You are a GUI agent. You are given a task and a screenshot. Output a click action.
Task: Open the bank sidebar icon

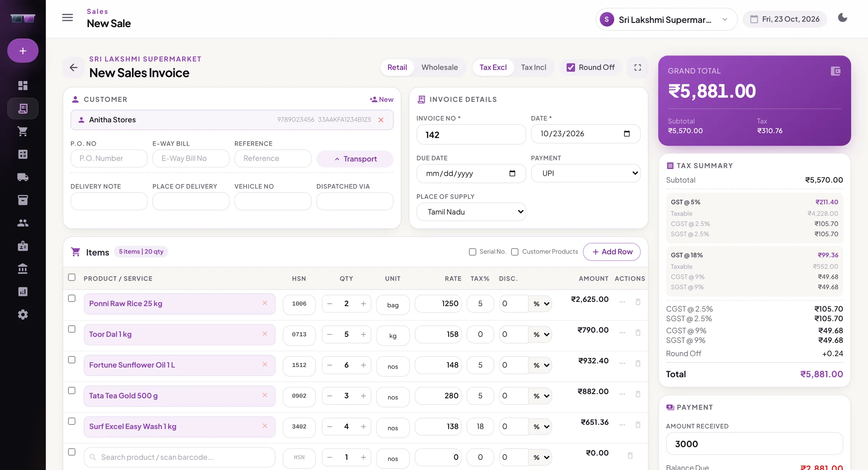(23, 269)
